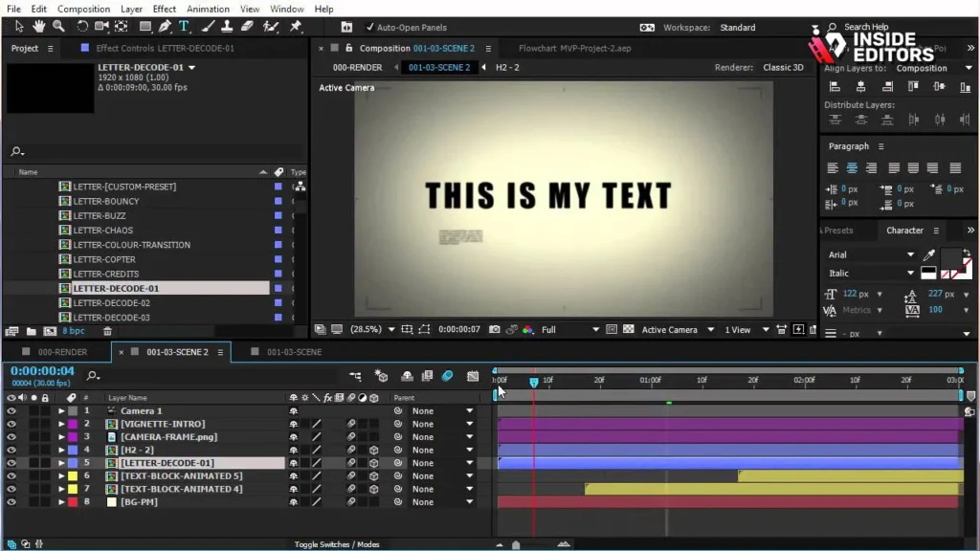Viewport: 980px width, 551px height.
Task: Open the Layer menu
Action: pyautogui.click(x=131, y=9)
